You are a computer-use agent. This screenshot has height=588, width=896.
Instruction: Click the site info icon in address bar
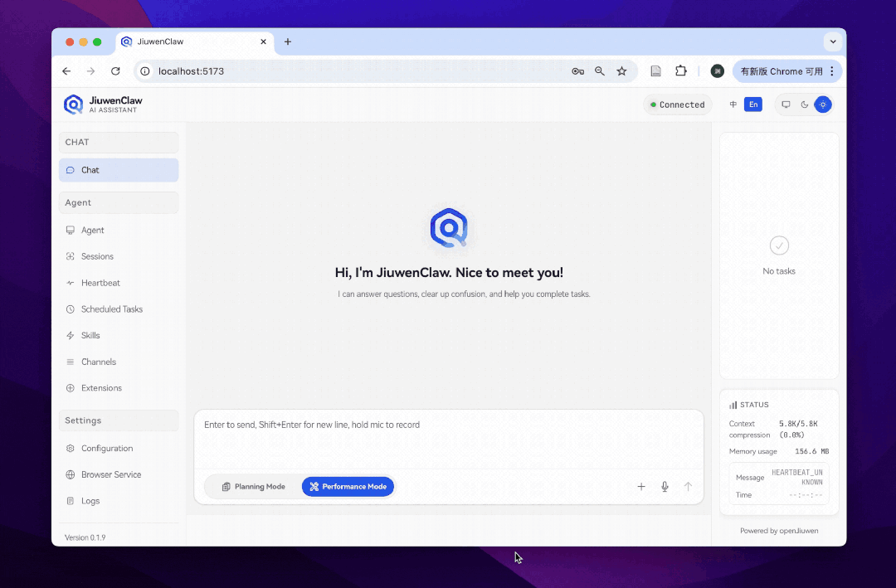[x=145, y=70]
